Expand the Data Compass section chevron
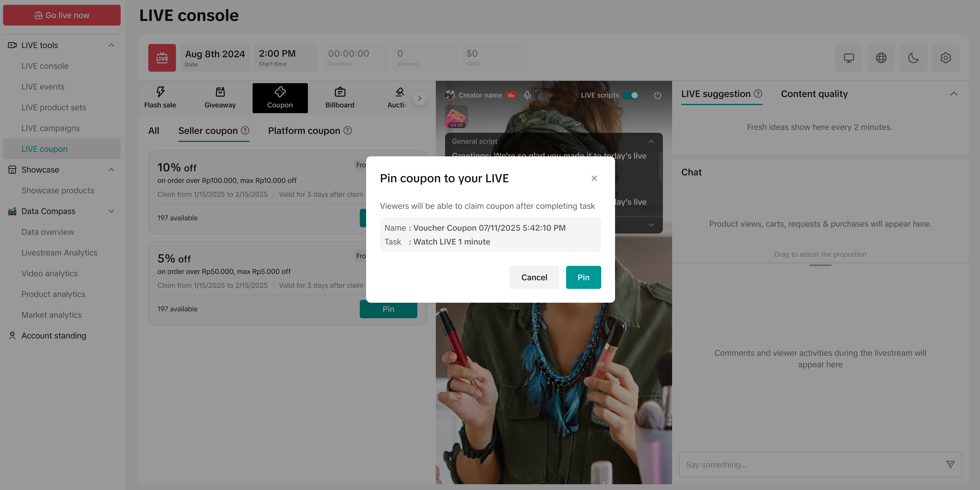The width and height of the screenshot is (980, 490). pyautogui.click(x=111, y=211)
